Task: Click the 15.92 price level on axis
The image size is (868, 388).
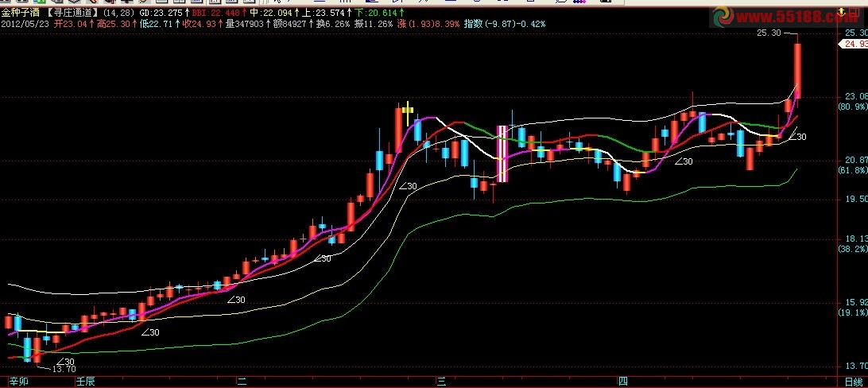Action: 856,303
